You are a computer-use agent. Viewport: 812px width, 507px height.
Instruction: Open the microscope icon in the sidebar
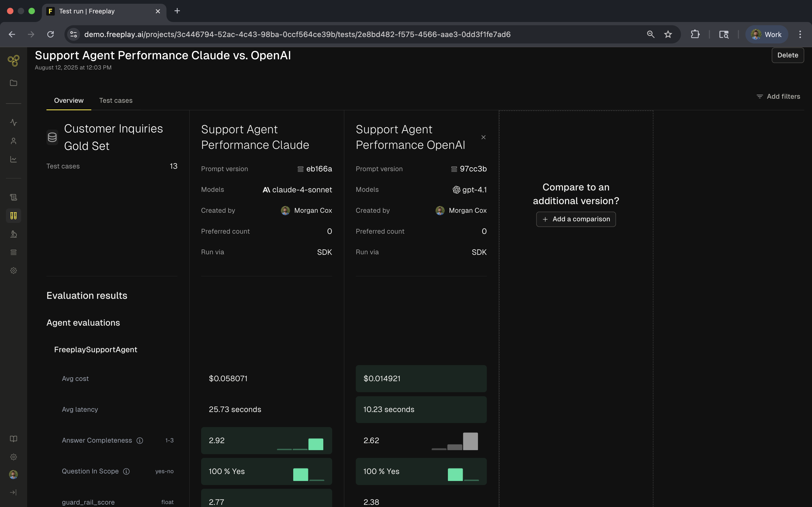pos(13,234)
